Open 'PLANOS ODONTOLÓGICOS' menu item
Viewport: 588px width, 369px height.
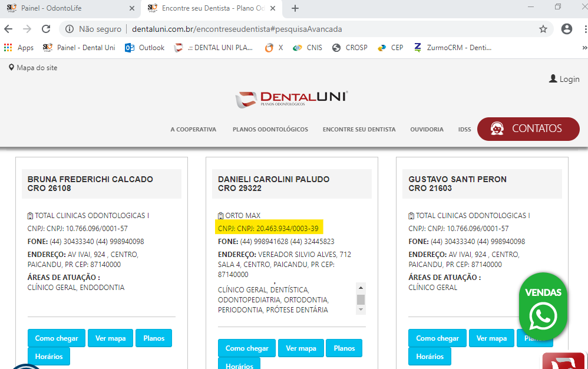tap(270, 129)
